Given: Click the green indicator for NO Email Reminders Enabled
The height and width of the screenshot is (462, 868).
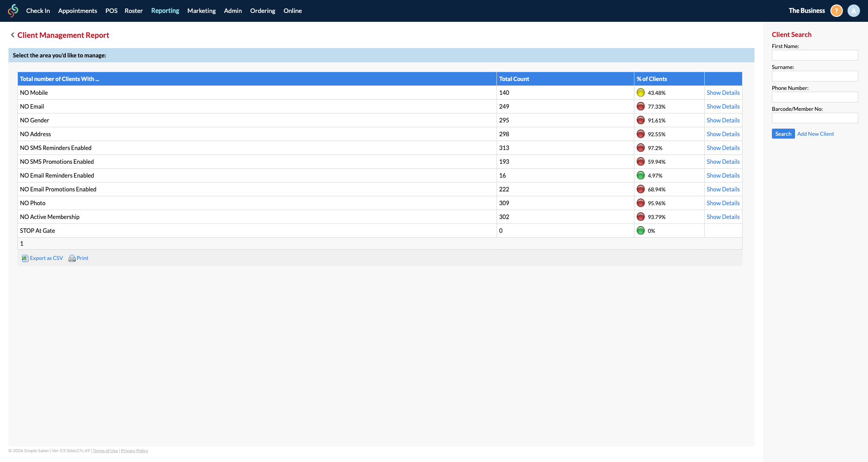Looking at the screenshot, I should 641,175.
